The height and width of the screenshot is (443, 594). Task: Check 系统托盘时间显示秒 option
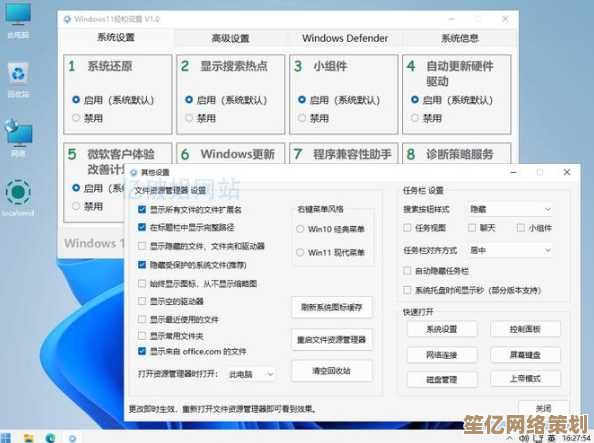coord(407,290)
